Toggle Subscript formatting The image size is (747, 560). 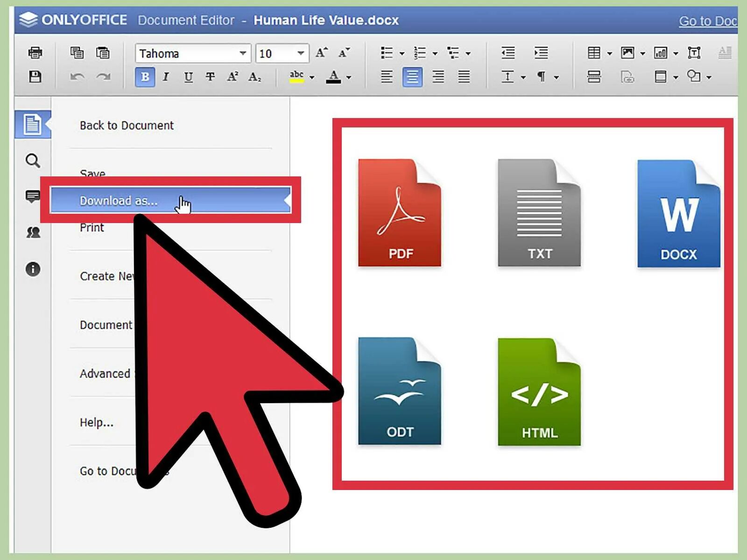pos(254,77)
